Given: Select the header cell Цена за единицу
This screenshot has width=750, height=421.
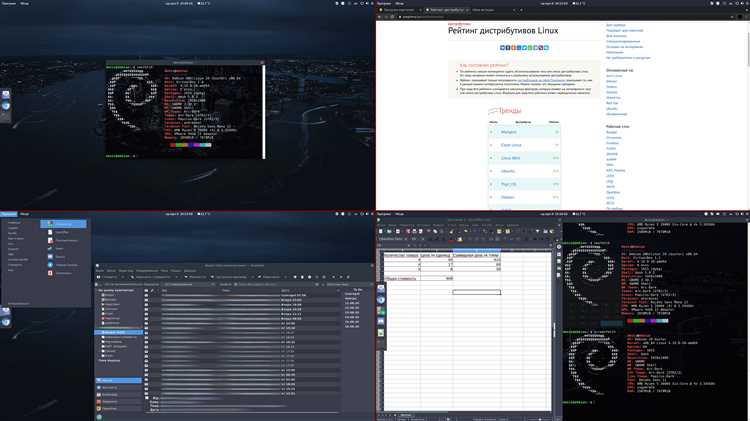Looking at the screenshot, I should (x=436, y=255).
